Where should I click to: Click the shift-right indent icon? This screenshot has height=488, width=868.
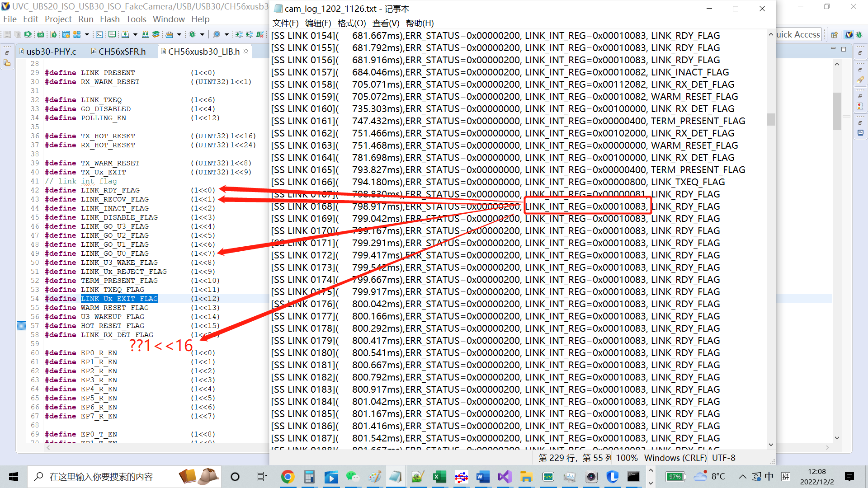[239, 34]
